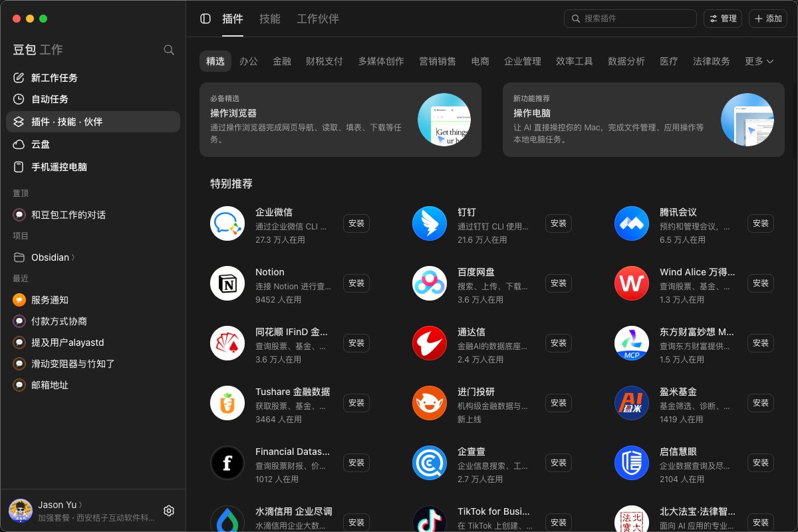This screenshot has width=798, height=532.
Task: Click the TikTok for Business icon
Action: click(x=430, y=519)
